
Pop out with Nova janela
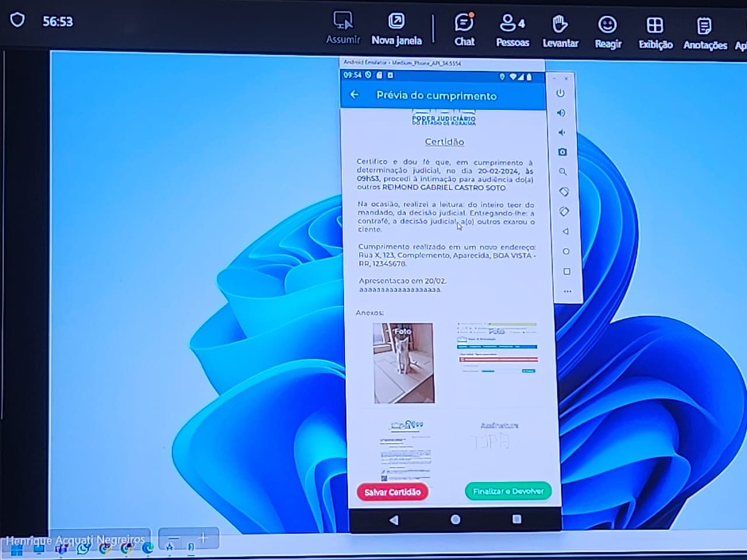pos(396,29)
